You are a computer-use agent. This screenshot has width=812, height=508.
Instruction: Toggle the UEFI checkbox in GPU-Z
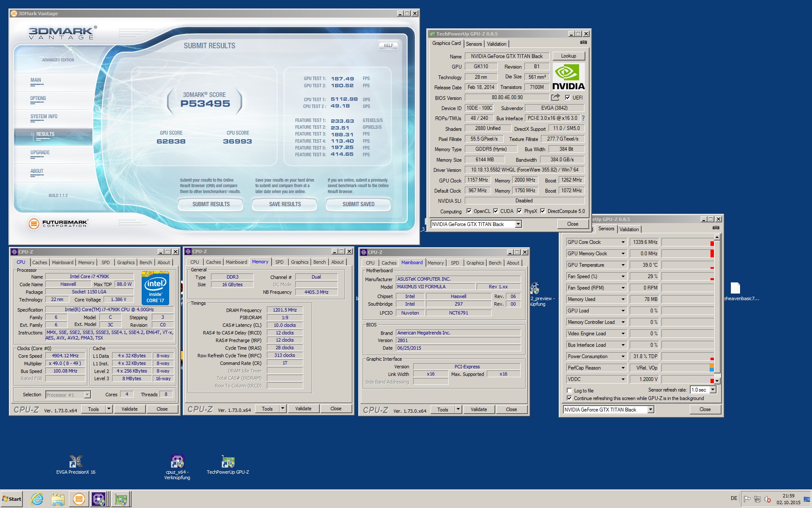[x=568, y=97]
